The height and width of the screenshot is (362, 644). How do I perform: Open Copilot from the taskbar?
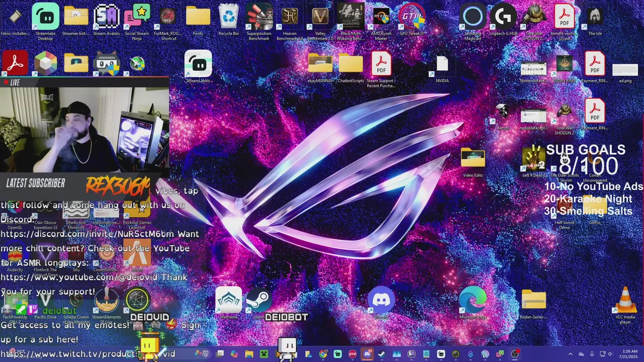tap(234, 354)
